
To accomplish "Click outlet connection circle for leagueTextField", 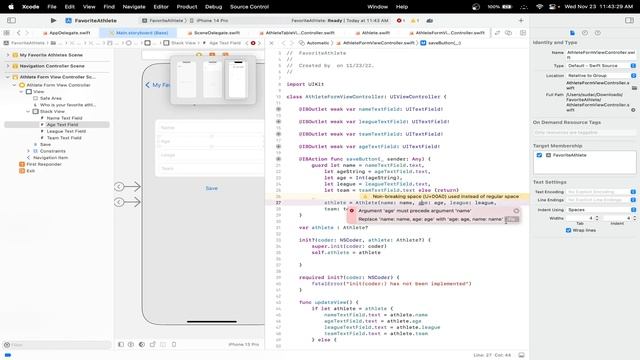I will pos(278,122).
